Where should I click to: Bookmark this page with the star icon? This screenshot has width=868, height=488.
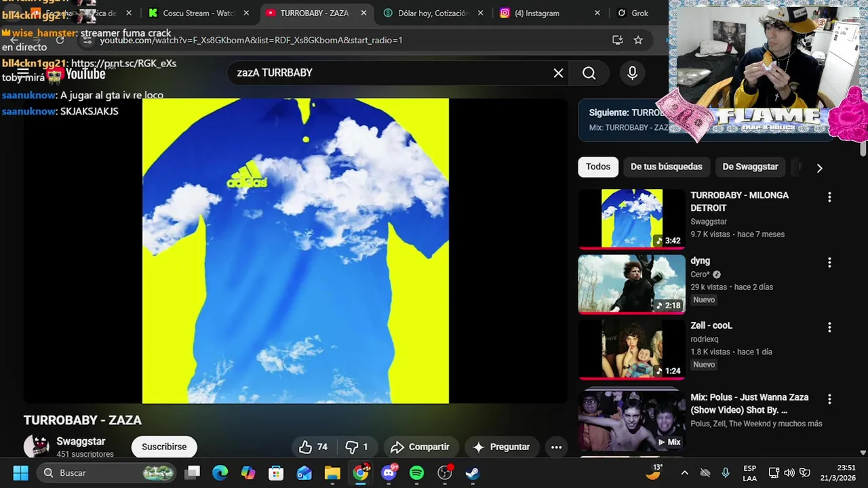(x=638, y=40)
